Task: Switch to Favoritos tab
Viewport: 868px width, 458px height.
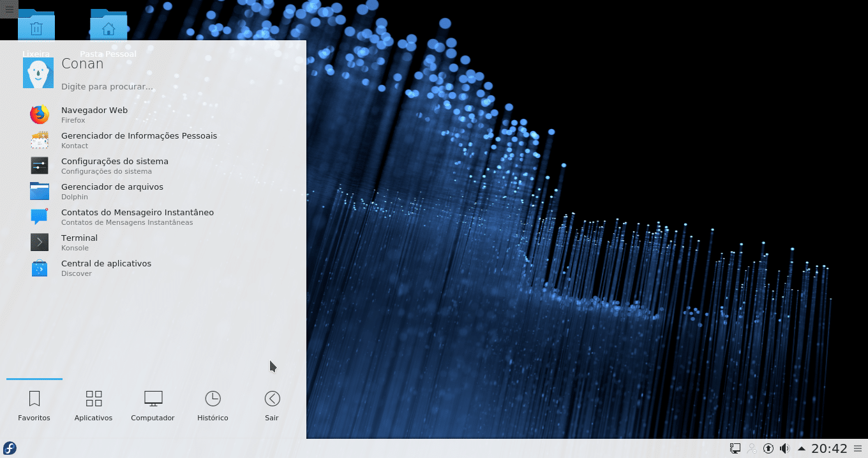Action: (34, 406)
